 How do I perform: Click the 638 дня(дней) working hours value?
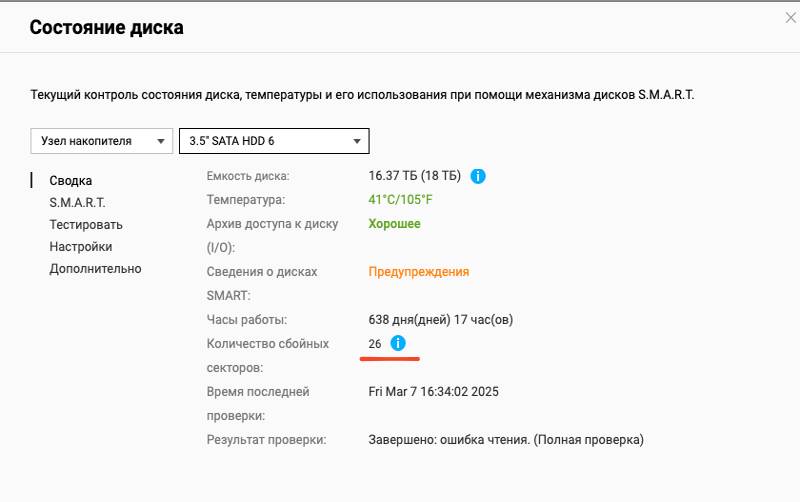coord(441,320)
